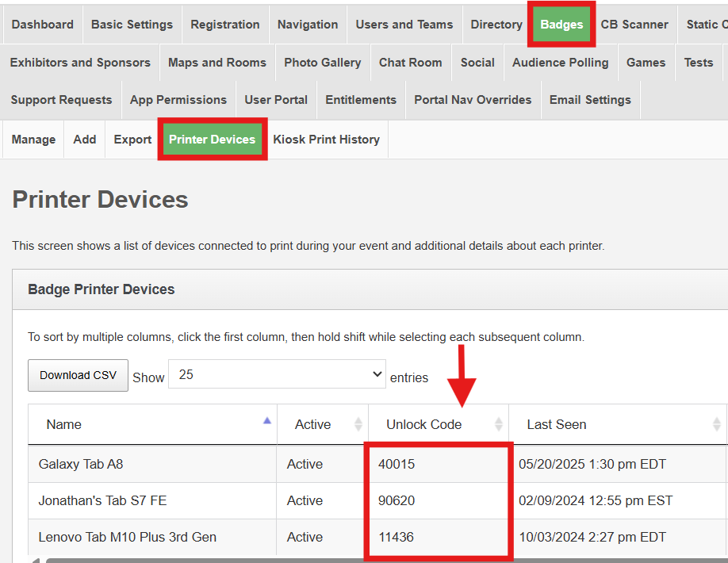Open the Badges tab
This screenshot has width=728, height=563.
561,25
